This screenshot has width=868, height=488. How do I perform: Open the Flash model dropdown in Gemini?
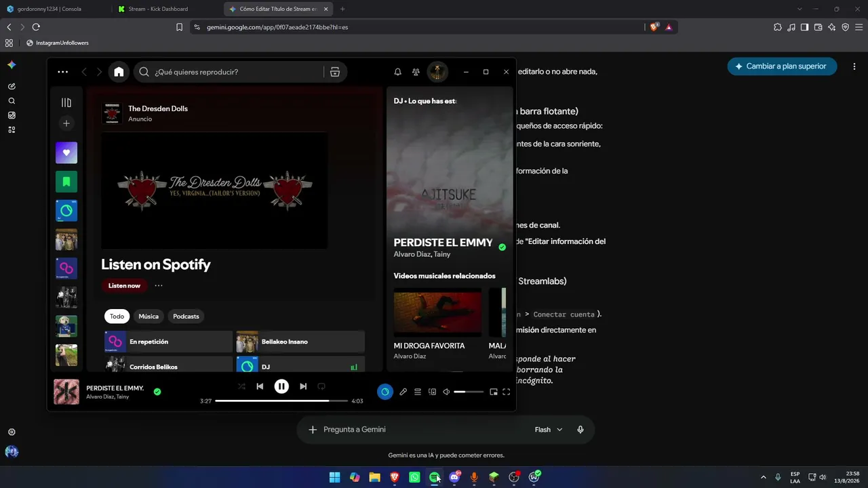tap(549, 430)
